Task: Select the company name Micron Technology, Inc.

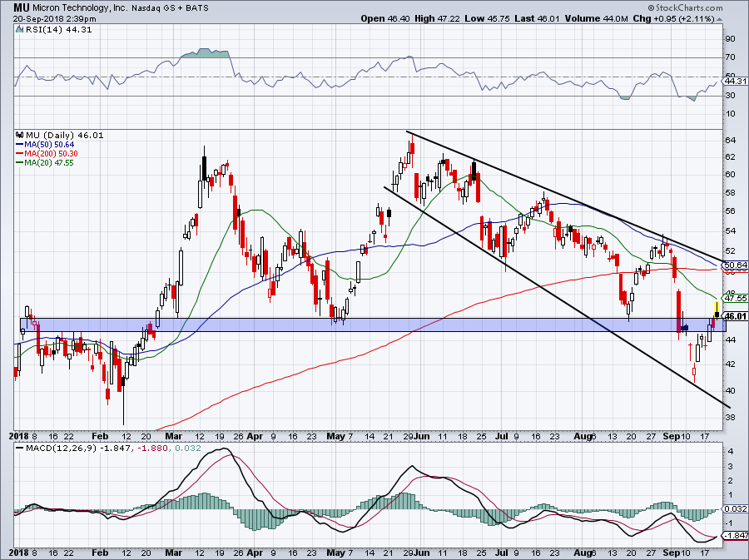Action: pos(78,8)
